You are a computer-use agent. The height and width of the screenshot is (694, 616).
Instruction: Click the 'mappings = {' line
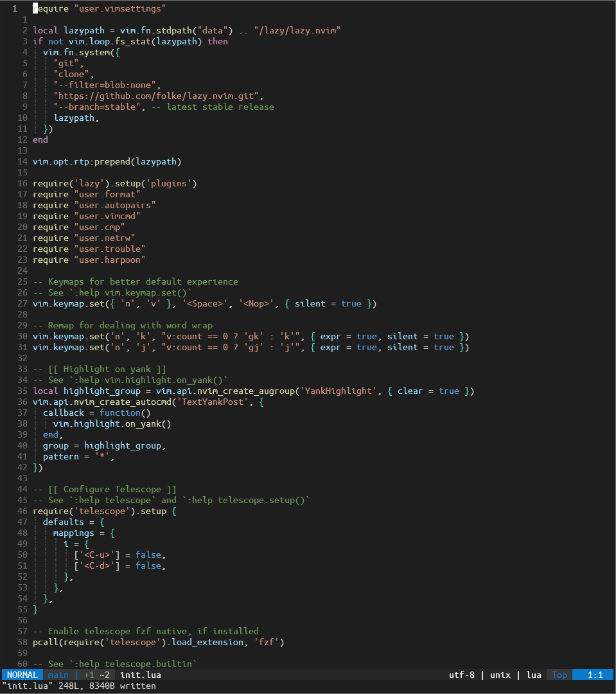84,533
